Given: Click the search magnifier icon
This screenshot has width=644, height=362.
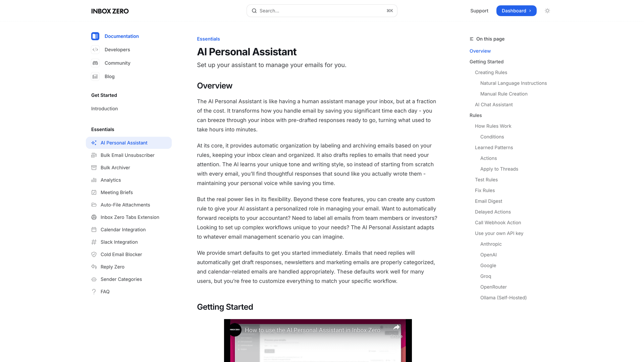Looking at the screenshot, I should [254, 11].
